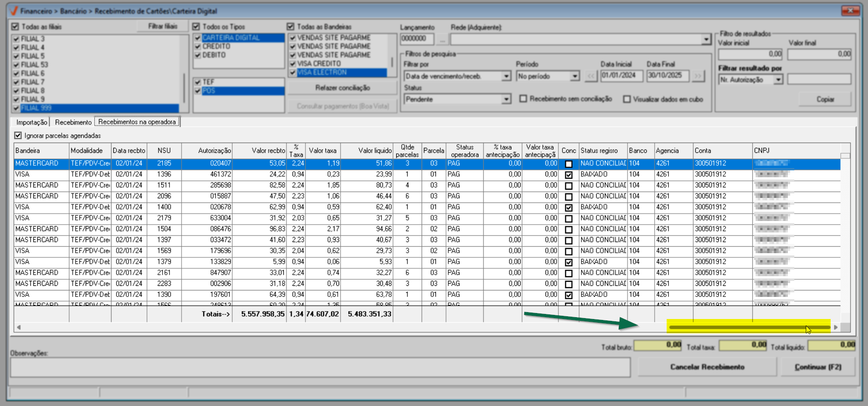Click the horizontal scrollbar right arrow
Viewport: 868px width, 406px height.
point(836,327)
